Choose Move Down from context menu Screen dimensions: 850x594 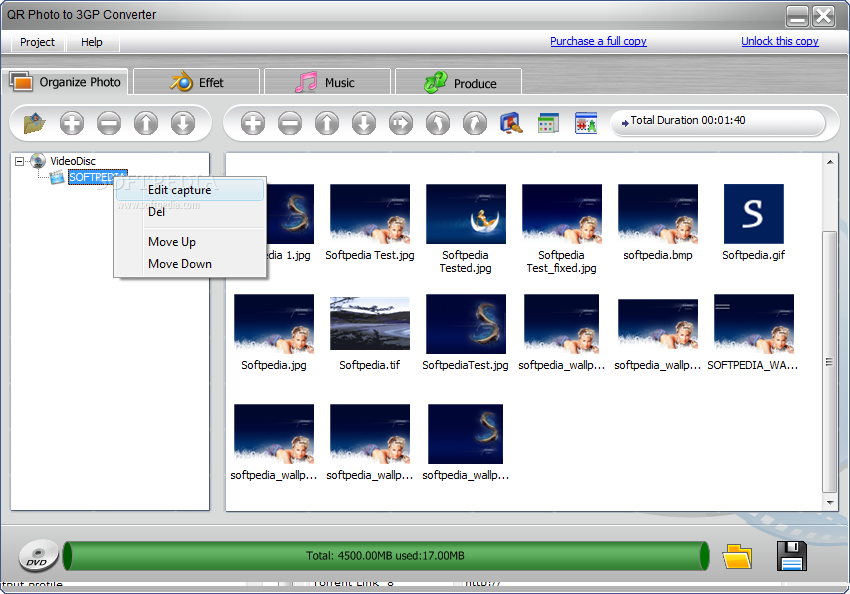pyautogui.click(x=190, y=264)
